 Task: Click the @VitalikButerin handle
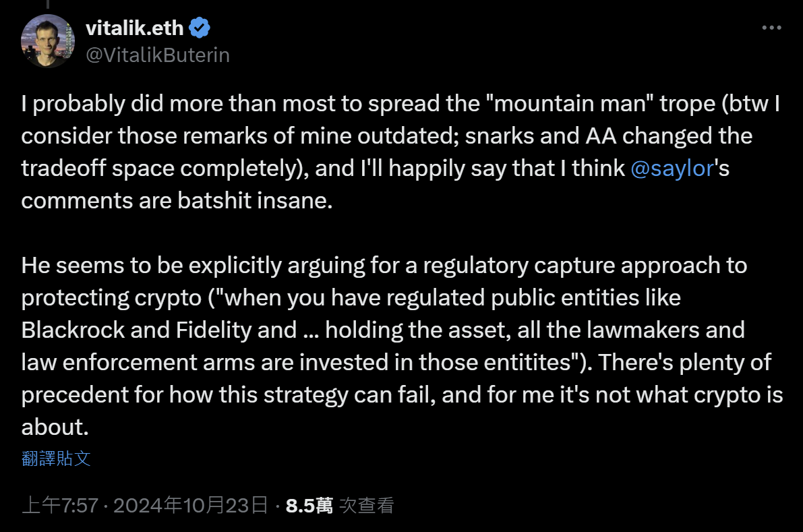click(158, 55)
